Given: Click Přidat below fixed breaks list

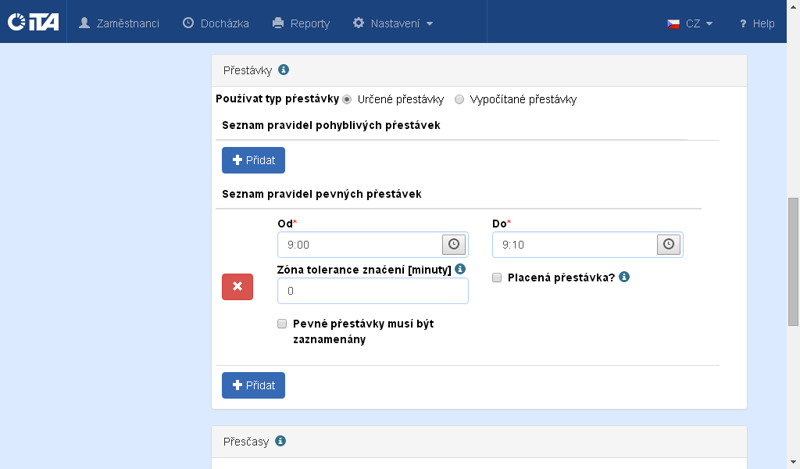Looking at the screenshot, I should (253, 385).
